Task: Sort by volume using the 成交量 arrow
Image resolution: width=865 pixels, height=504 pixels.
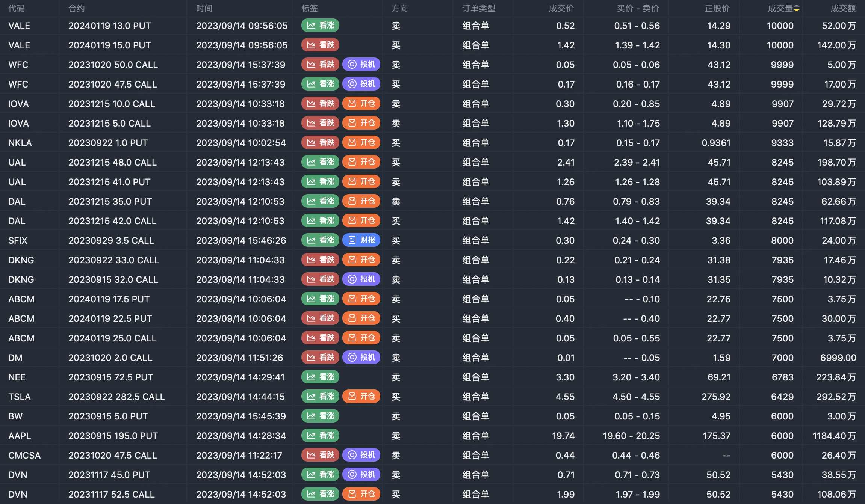Action: (x=797, y=8)
